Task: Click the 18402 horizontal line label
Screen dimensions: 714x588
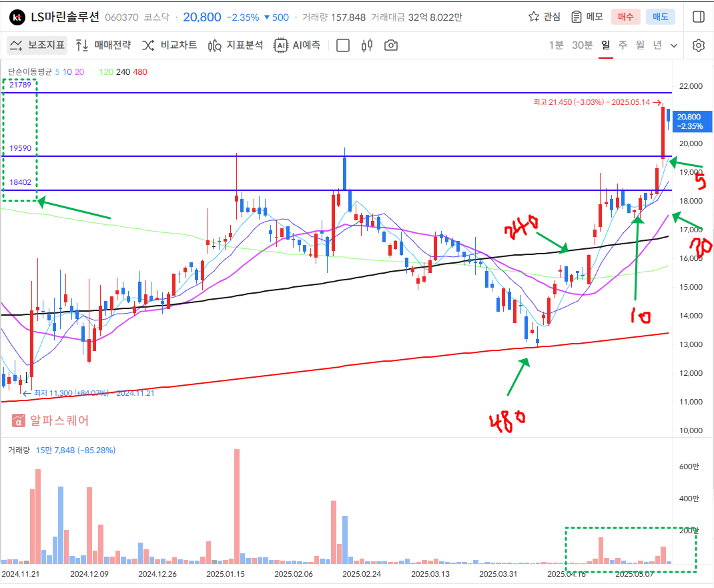Action: point(21,182)
